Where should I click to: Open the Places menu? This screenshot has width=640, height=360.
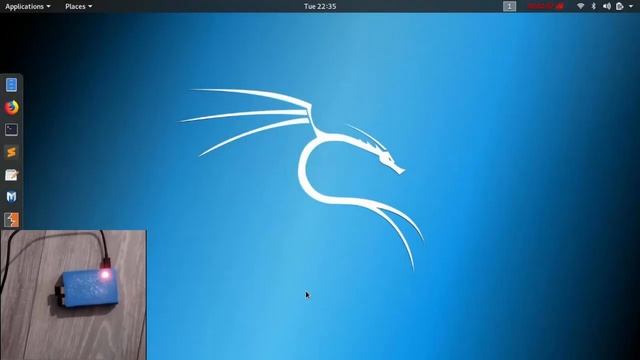tap(78, 6)
